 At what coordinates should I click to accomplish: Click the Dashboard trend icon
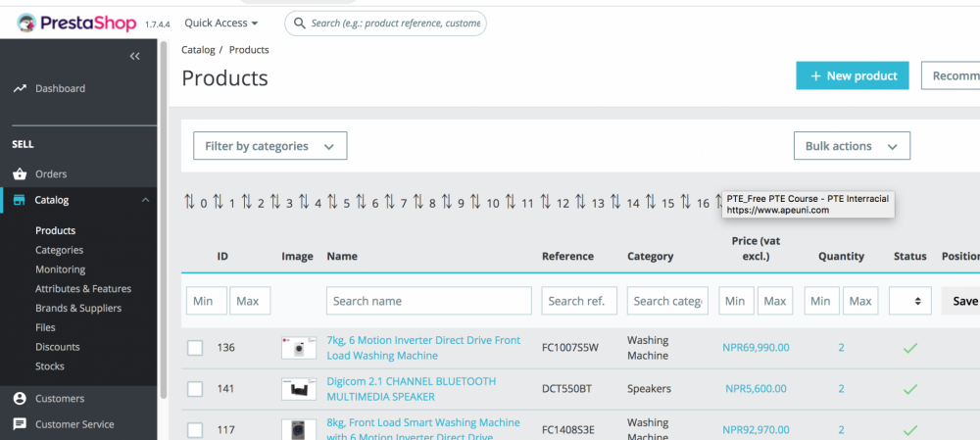20,88
